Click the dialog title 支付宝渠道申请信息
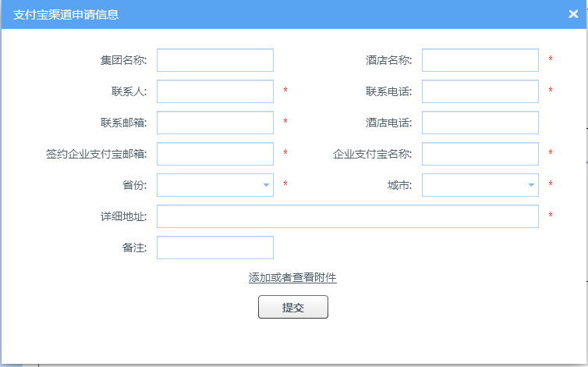Viewport: 588px width, 367px height. pos(66,15)
